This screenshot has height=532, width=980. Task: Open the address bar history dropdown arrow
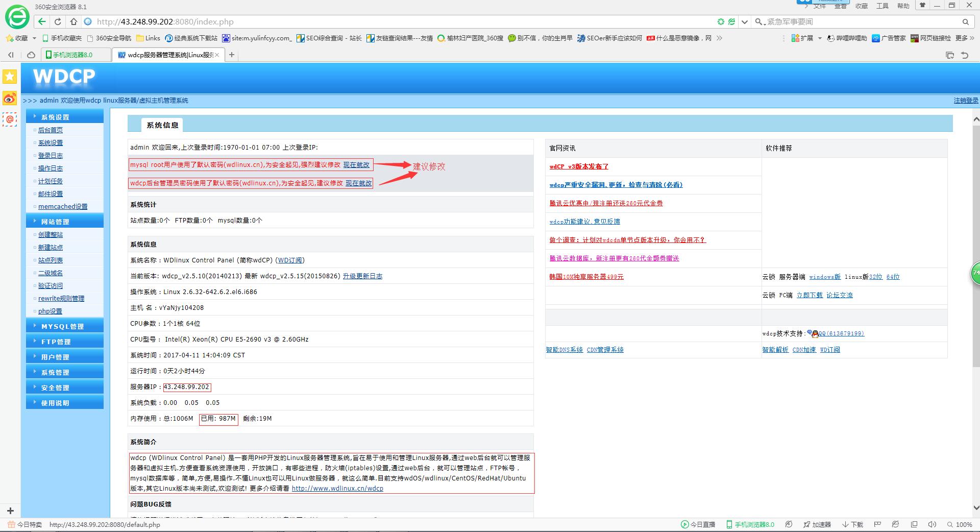coord(745,22)
